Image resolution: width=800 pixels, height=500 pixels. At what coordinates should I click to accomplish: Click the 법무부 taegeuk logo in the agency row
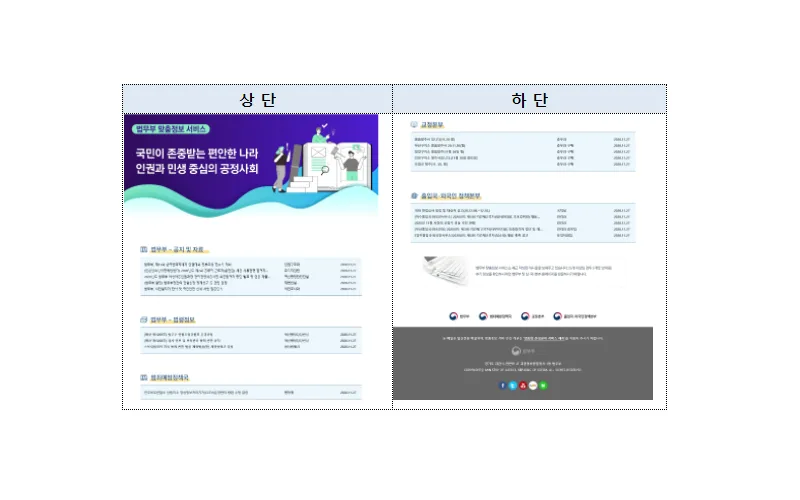click(x=453, y=316)
